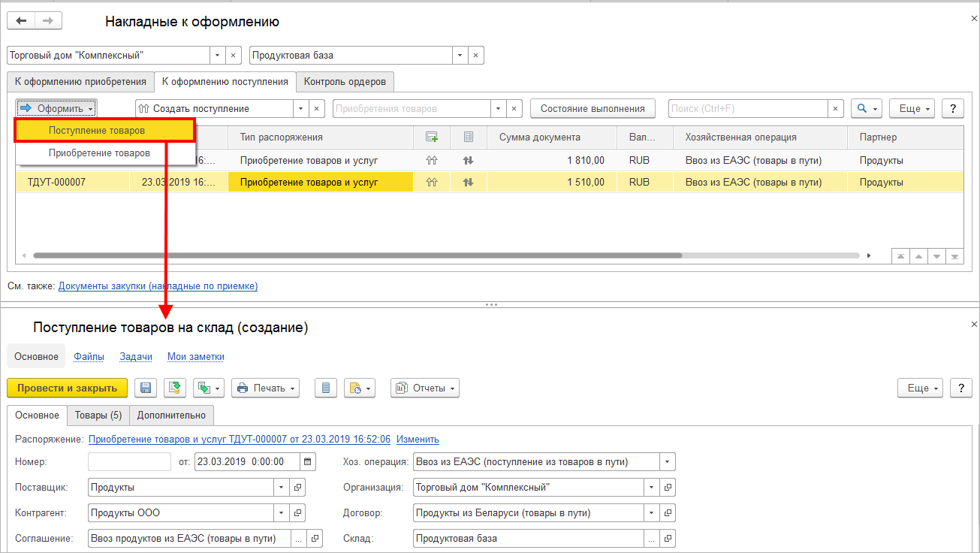Open the Контрагент Продукты ООО record card
The height and width of the screenshot is (553, 980).
point(298,513)
